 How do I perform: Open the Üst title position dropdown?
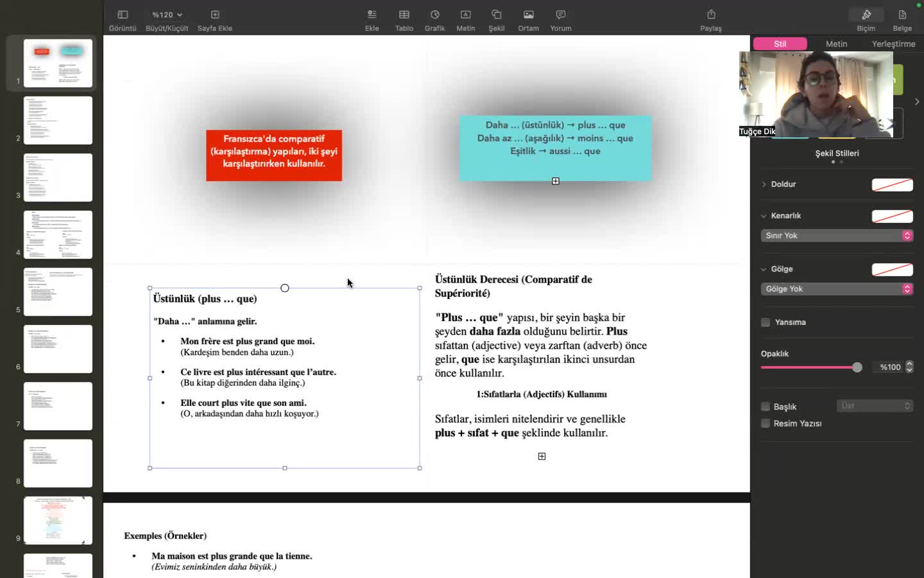875,406
